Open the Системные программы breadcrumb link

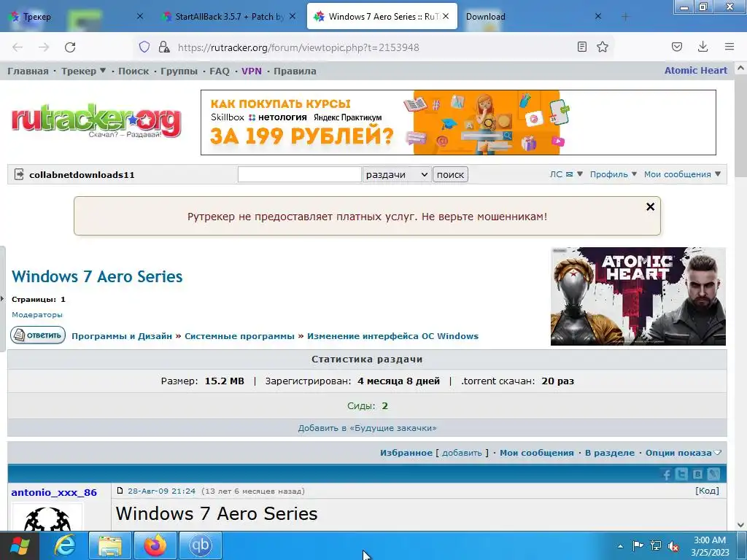coord(239,335)
